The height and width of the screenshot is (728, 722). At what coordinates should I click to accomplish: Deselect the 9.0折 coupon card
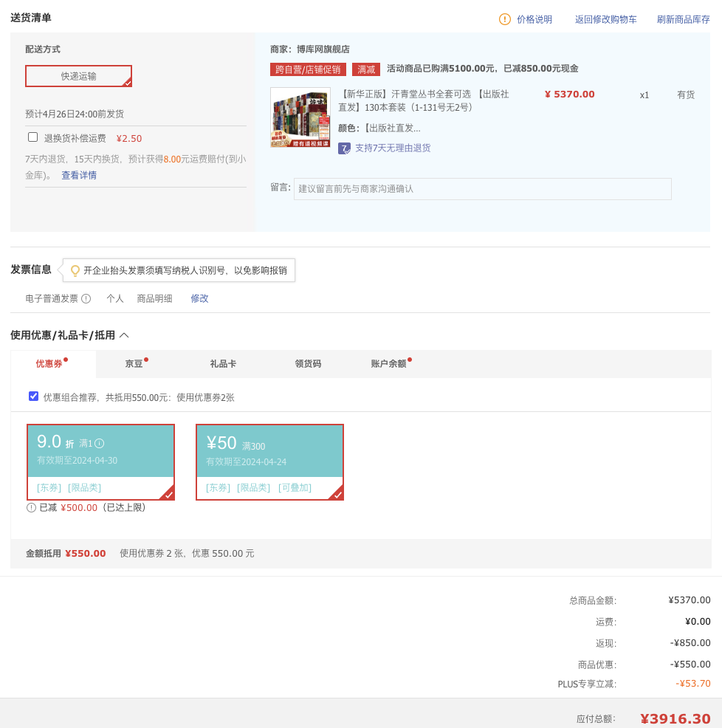[100, 462]
